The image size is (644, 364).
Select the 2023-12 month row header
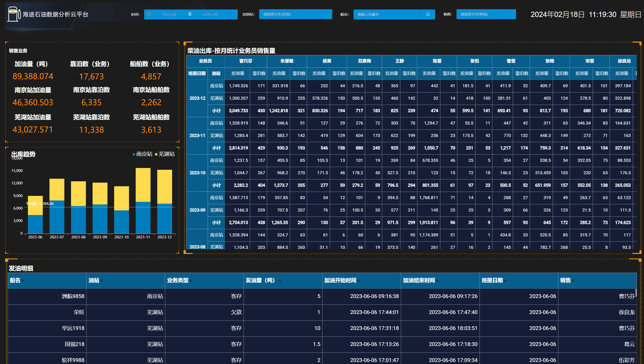point(197,98)
